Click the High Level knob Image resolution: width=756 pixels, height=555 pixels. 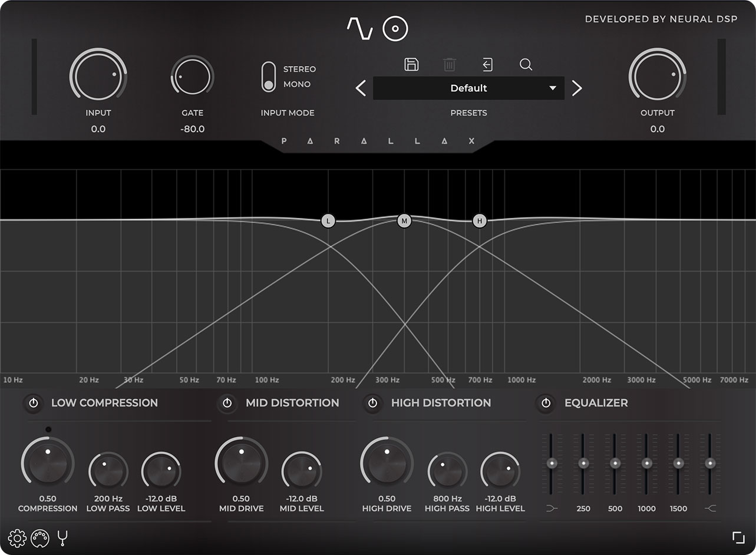point(500,472)
